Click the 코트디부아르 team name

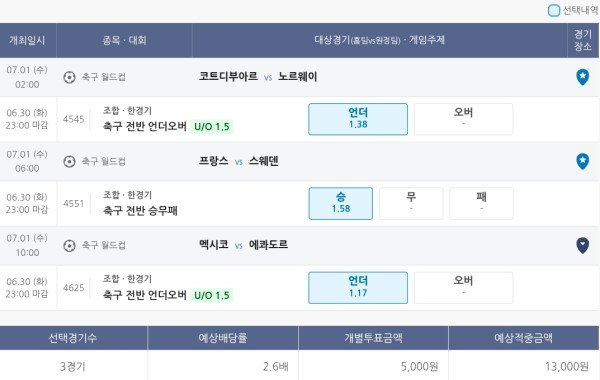pos(228,77)
